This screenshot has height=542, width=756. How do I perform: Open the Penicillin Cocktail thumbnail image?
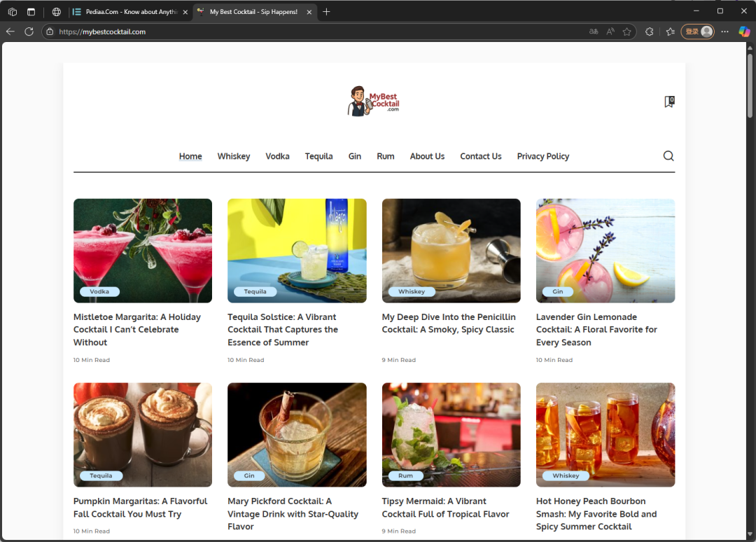pos(451,250)
